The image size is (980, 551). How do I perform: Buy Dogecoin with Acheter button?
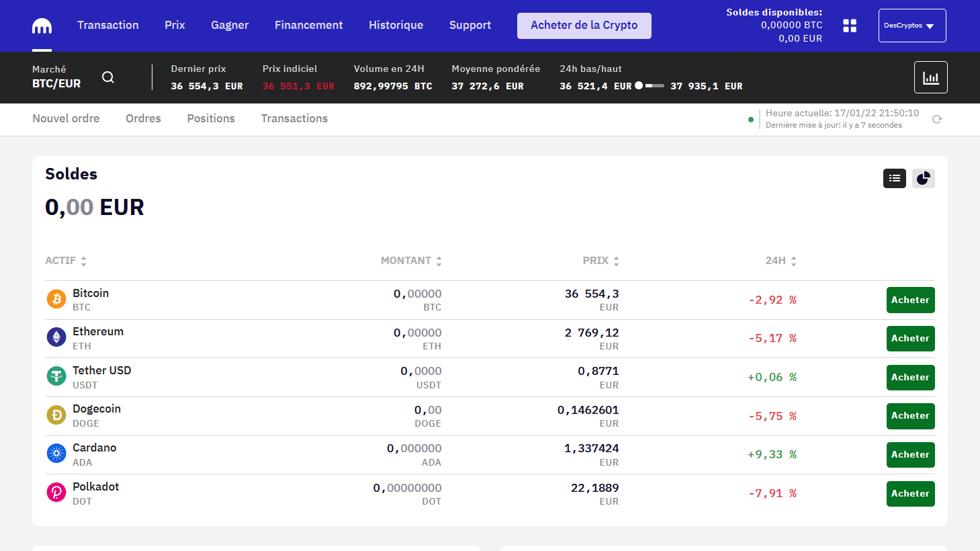point(910,416)
